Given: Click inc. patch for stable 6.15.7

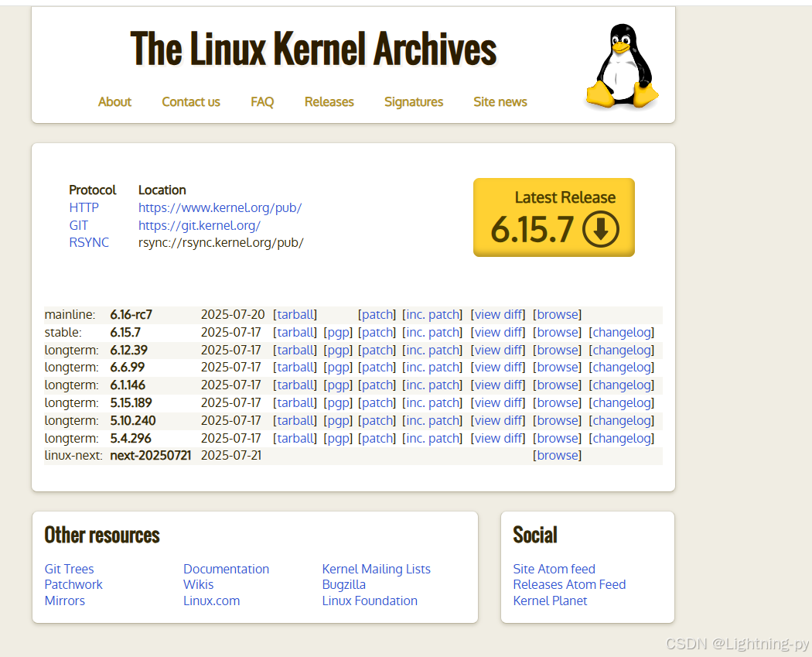Looking at the screenshot, I should pyautogui.click(x=432, y=332).
